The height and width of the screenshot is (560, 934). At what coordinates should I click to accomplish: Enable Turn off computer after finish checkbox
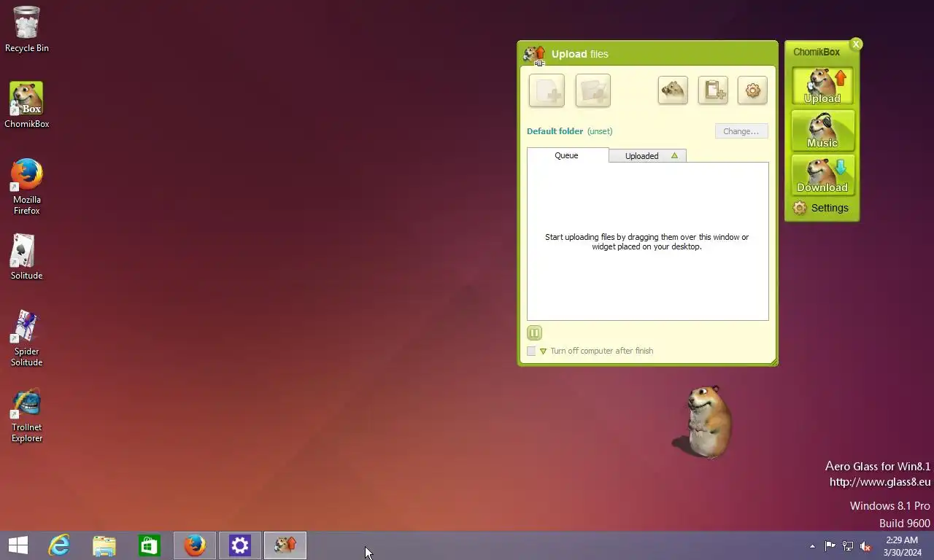(x=531, y=351)
